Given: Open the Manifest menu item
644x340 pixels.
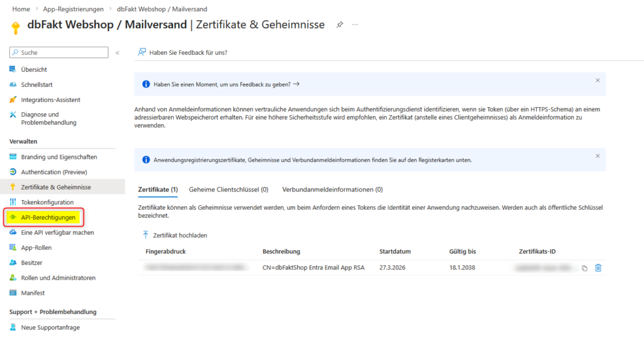Looking at the screenshot, I should pos(33,293).
